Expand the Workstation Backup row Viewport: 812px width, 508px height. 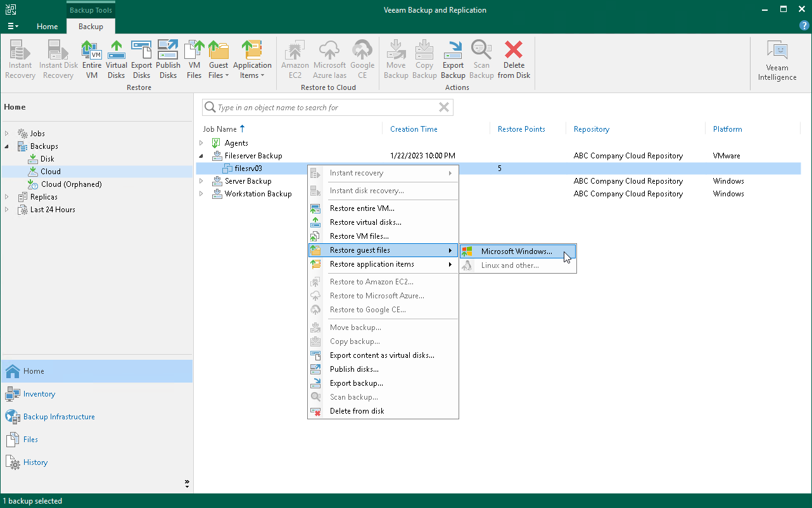click(201, 194)
